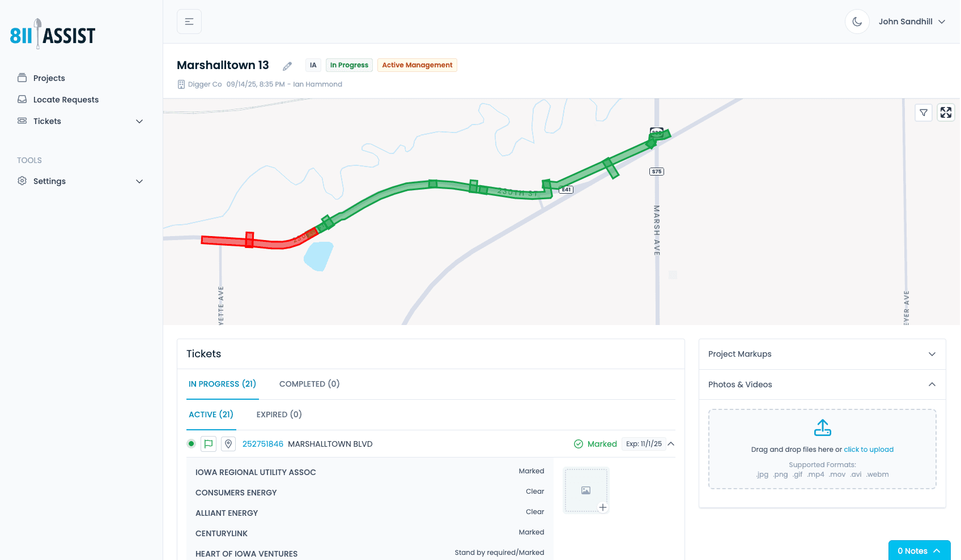Expand the Project Markups section
The image size is (961, 560).
coord(822,354)
